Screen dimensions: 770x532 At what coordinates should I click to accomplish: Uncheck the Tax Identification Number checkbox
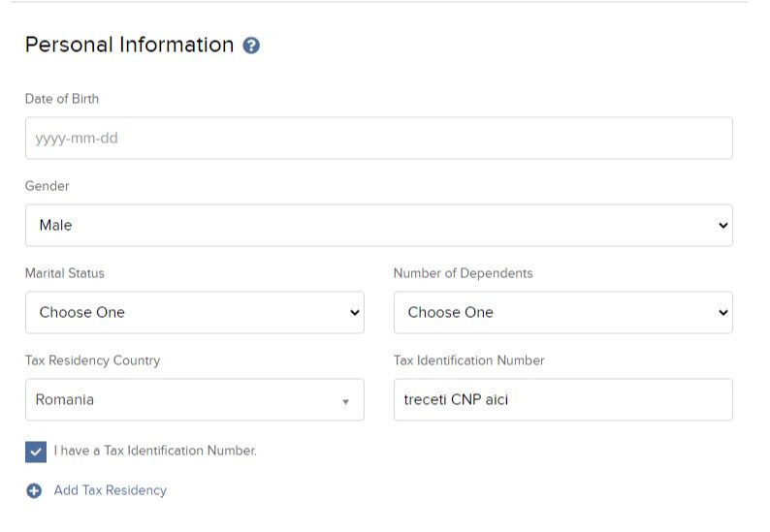[36, 452]
